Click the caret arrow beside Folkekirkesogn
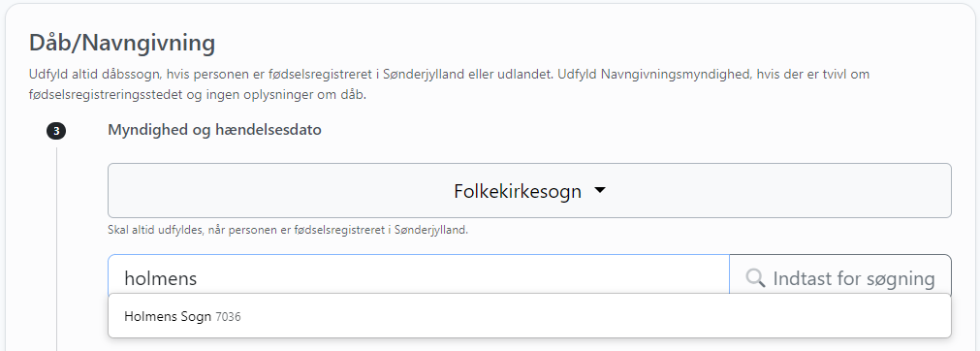 tap(600, 190)
